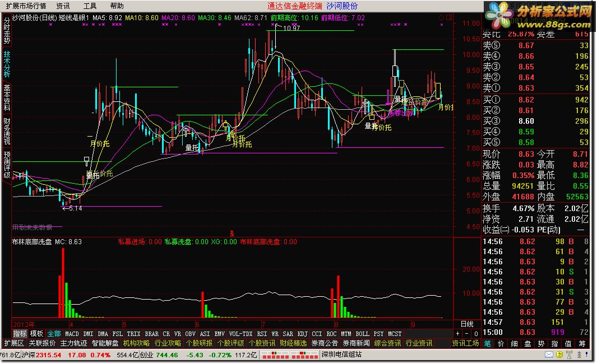Viewport: 597px width, 364px height.
Task: Show 全部 indicators
Action: (x=54, y=334)
